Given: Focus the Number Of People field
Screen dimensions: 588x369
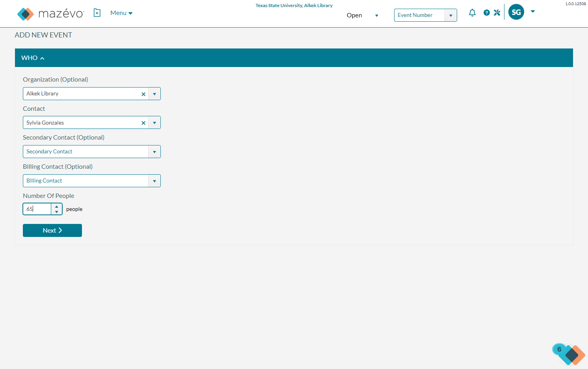Looking at the screenshot, I should pyautogui.click(x=37, y=209).
